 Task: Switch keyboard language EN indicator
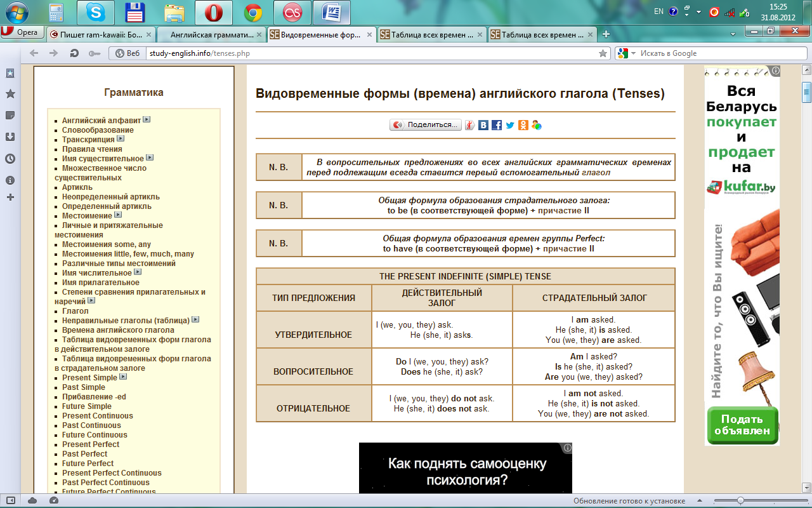tap(658, 11)
